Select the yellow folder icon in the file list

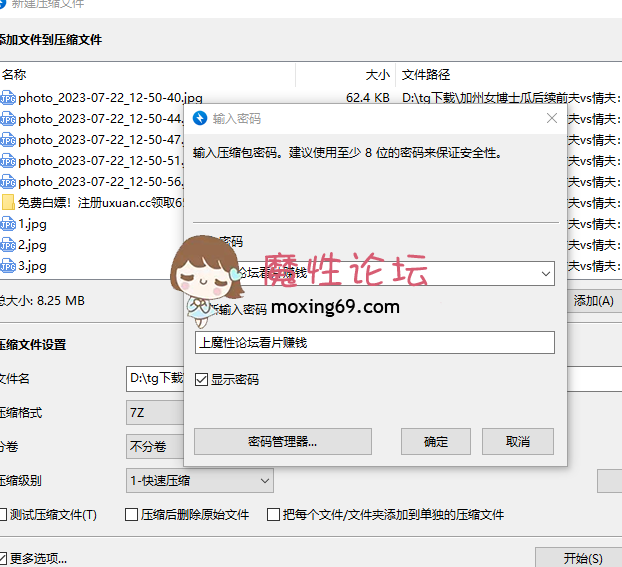point(8,203)
